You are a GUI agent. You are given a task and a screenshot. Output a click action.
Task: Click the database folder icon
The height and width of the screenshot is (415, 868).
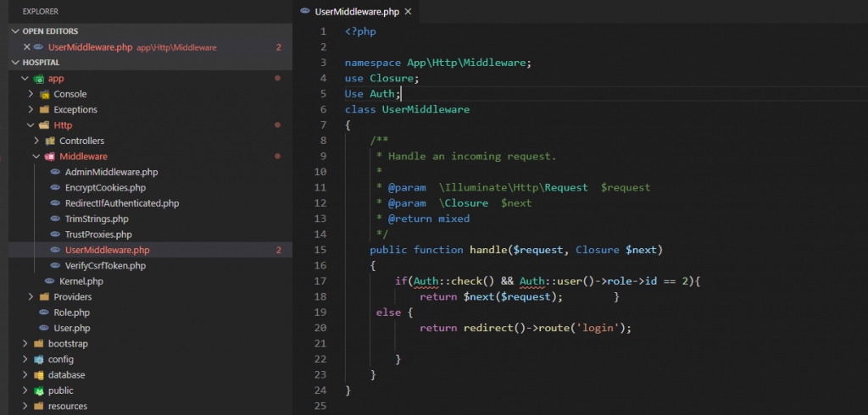coord(39,375)
